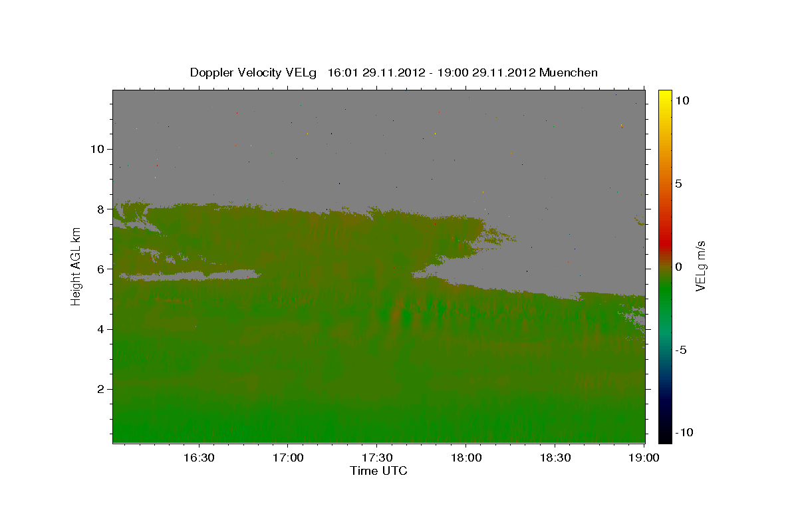The width and height of the screenshot is (798, 532).
Task: Select the 16:30 time tick label
Action: pyautogui.click(x=199, y=458)
